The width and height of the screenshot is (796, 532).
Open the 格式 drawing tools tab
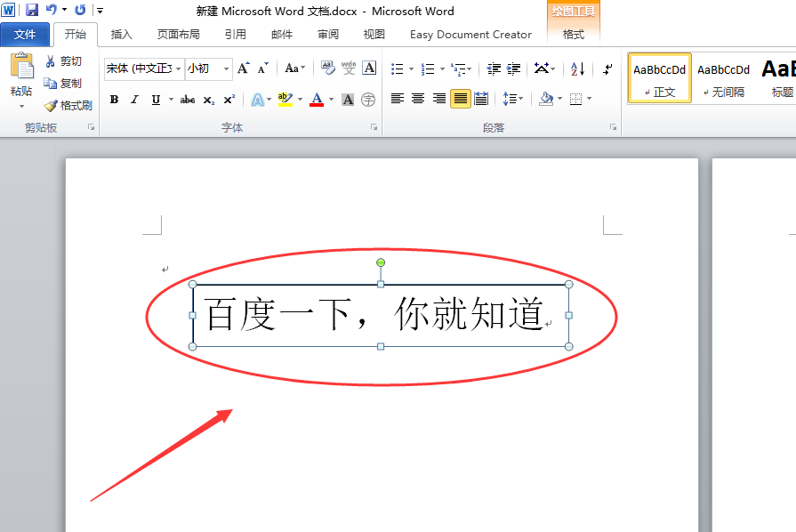(574, 35)
